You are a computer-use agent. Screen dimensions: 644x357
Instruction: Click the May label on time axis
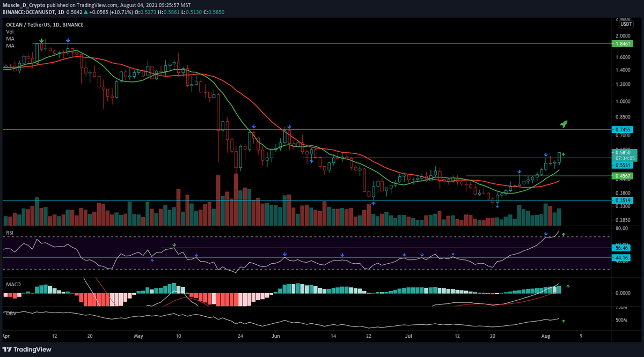tap(139, 336)
